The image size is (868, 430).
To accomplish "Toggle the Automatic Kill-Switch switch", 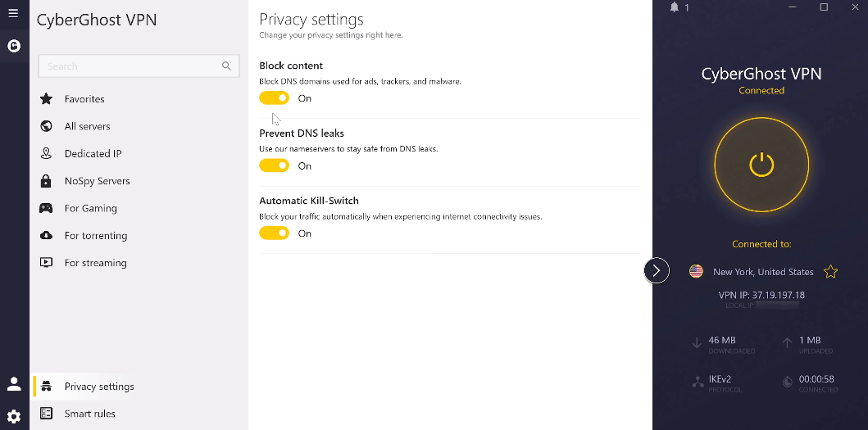I will pyautogui.click(x=275, y=233).
